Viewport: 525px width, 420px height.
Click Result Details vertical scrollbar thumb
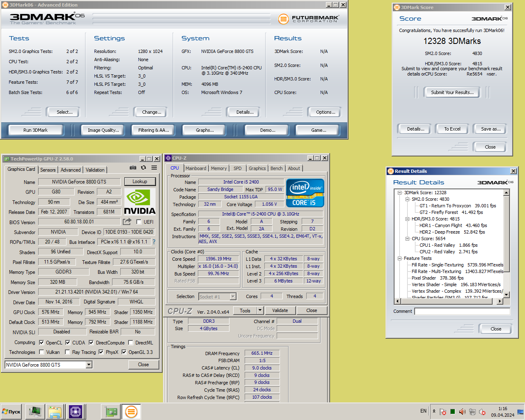[x=506, y=234]
